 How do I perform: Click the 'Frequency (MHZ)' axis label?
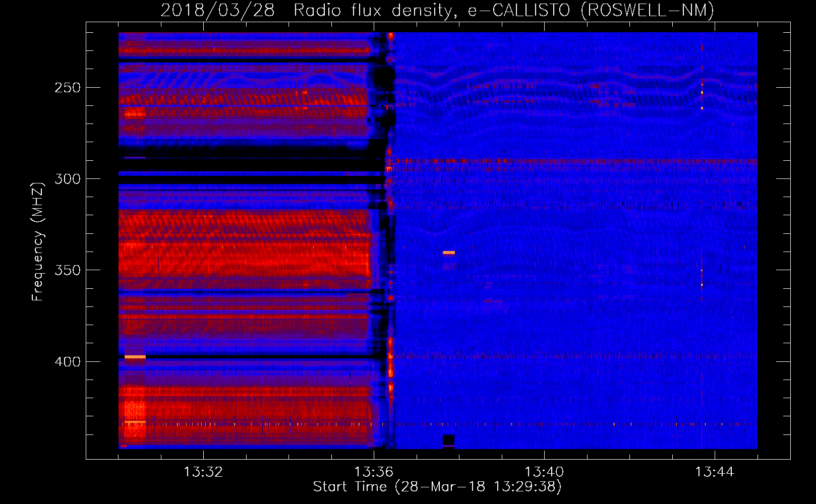(38, 242)
